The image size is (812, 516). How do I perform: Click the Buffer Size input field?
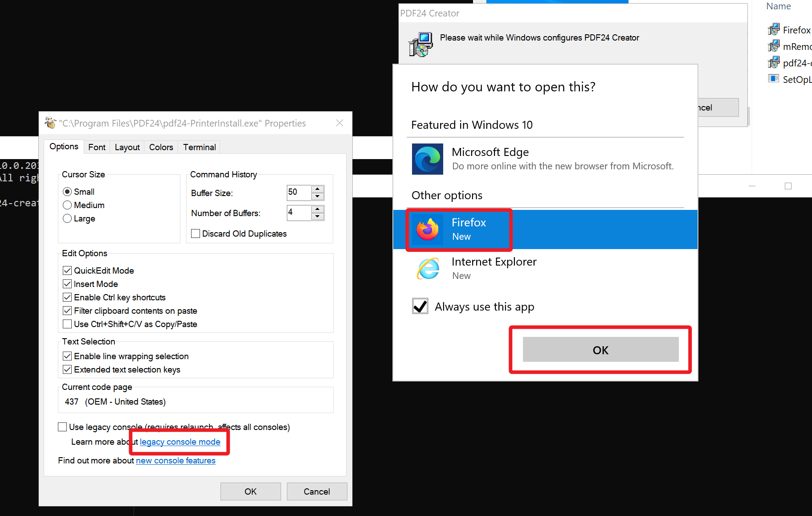pyautogui.click(x=298, y=192)
